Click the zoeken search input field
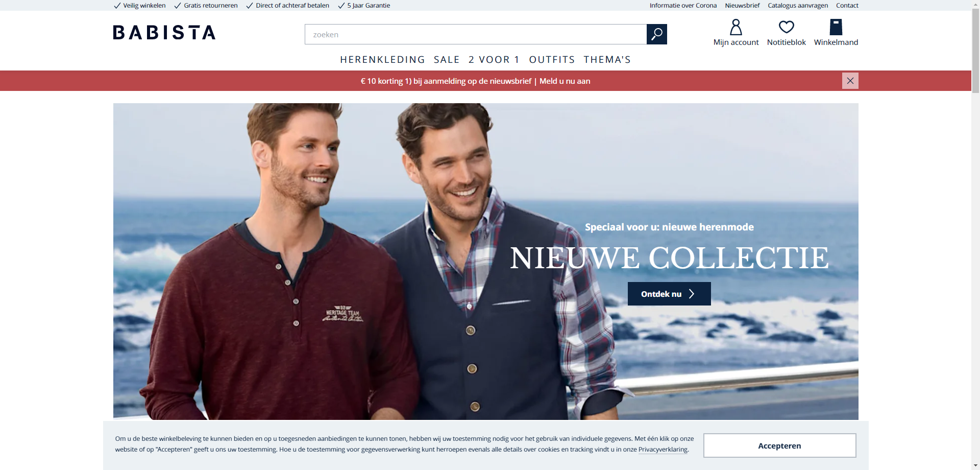 coord(476,34)
